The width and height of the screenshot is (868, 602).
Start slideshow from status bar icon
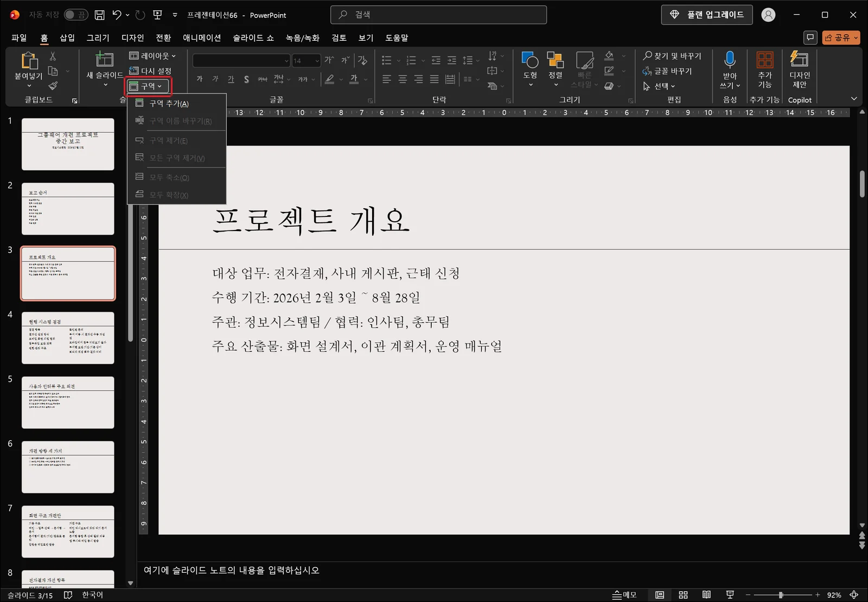coord(730,595)
